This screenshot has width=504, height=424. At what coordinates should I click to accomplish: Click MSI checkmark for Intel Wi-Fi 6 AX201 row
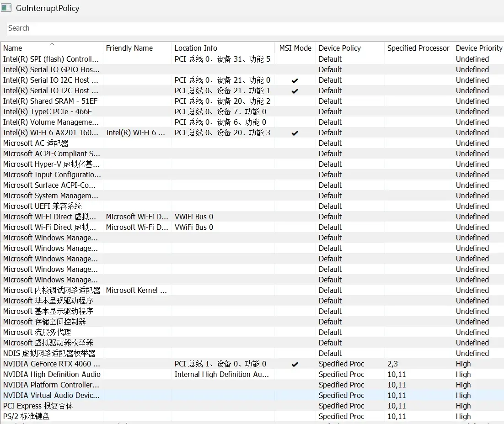(295, 133)
